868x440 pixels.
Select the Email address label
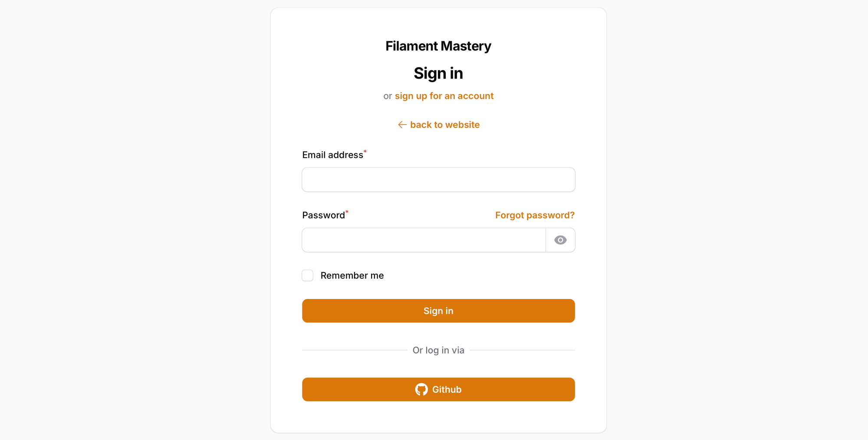click(x=332, y=154)
